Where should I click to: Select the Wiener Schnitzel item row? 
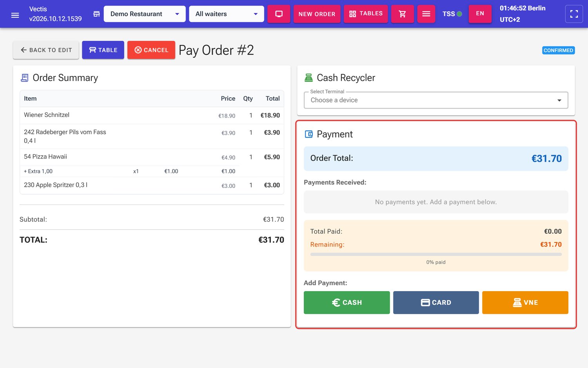click(152, 115)
